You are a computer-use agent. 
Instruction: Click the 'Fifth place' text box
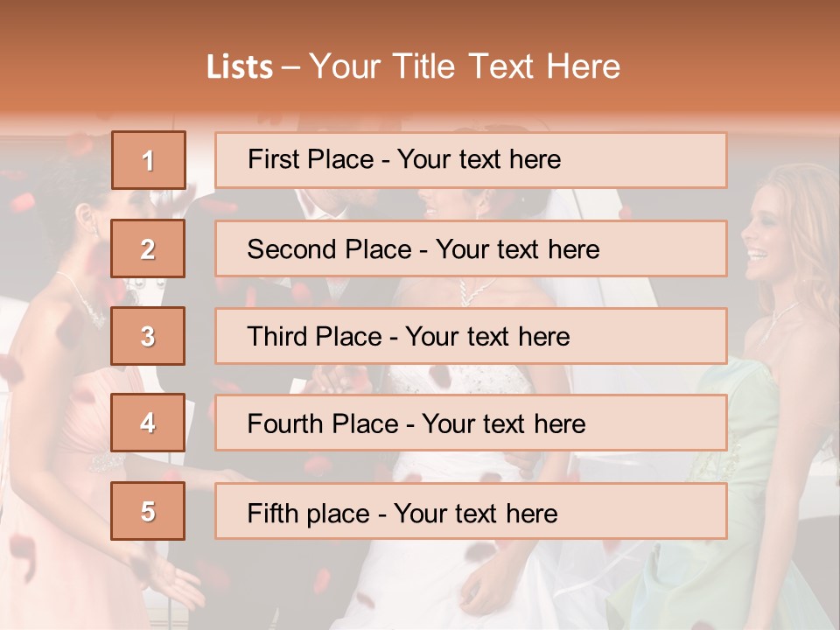click(x=471, y=511)
